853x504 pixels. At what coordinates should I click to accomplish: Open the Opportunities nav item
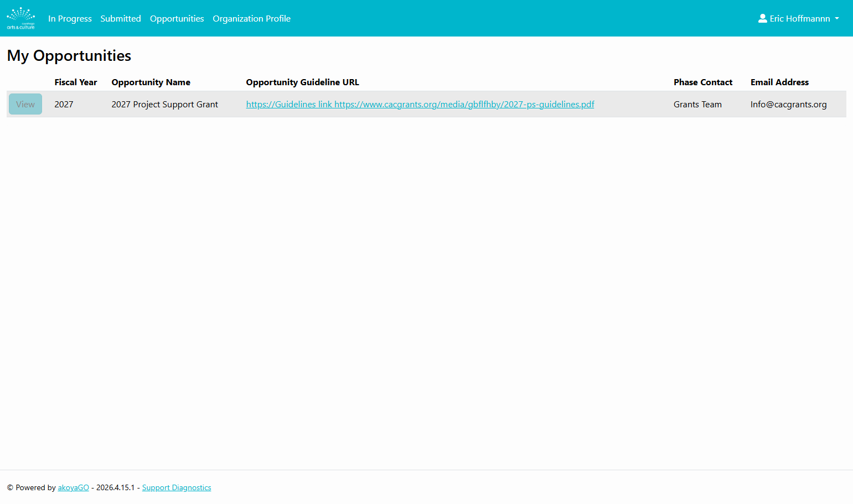click(x=177, y=18)
